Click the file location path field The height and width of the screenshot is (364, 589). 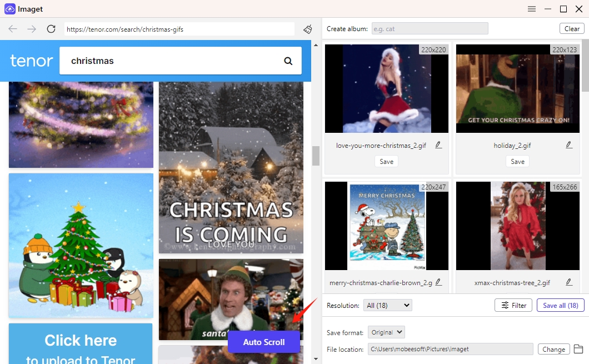coord(451,349)
